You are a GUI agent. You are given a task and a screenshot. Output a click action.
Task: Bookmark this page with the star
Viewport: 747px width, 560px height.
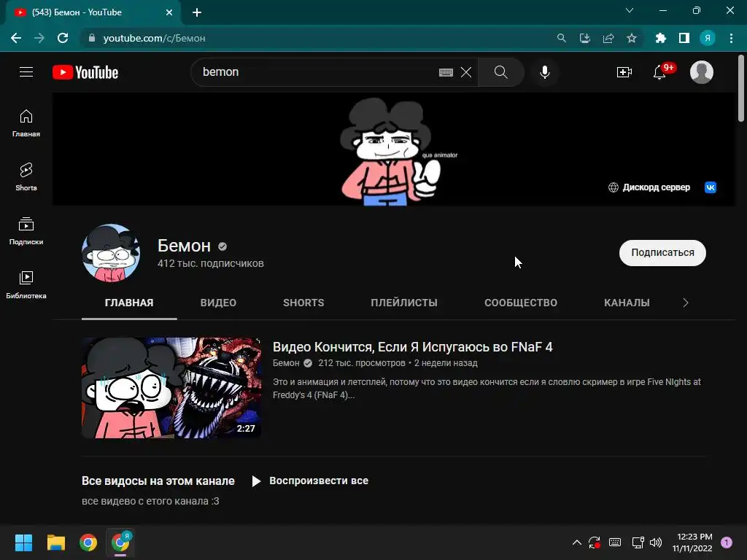(x=632, y=38)
